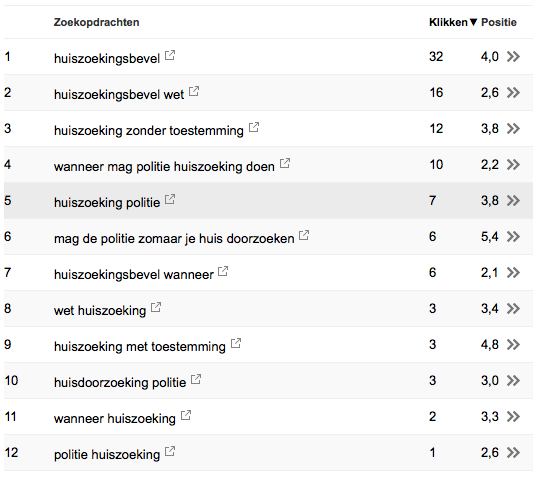Open external link icon beside huiszoeking politie

click(x=170, y=199)
